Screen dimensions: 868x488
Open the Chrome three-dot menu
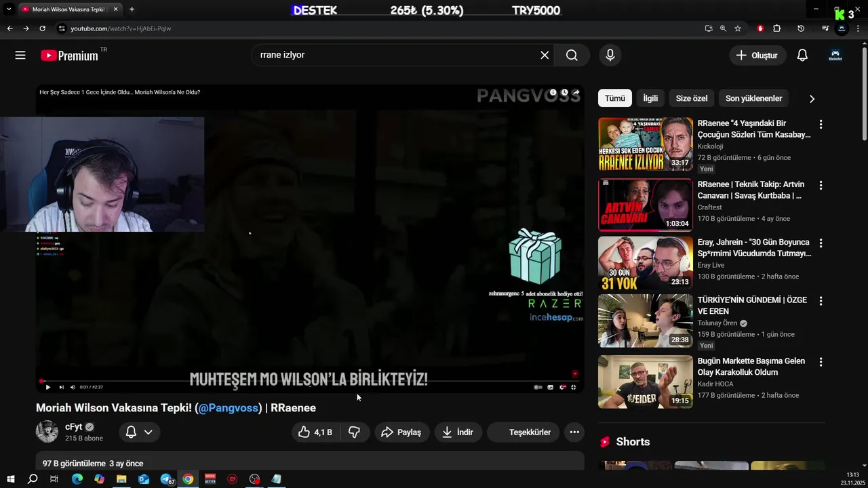pos(858,28)
